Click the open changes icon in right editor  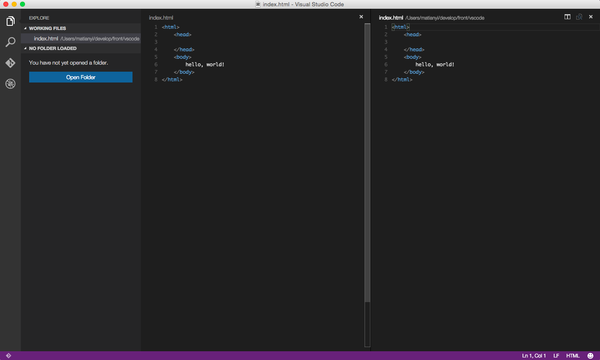pyautogui.click(x=579, y=17)
